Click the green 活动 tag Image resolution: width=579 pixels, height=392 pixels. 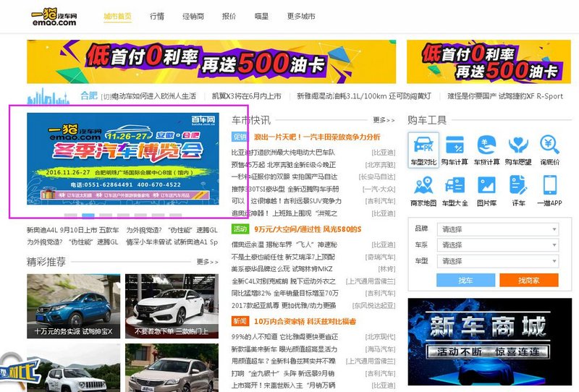pyautogui.click(x=240, y=229)
